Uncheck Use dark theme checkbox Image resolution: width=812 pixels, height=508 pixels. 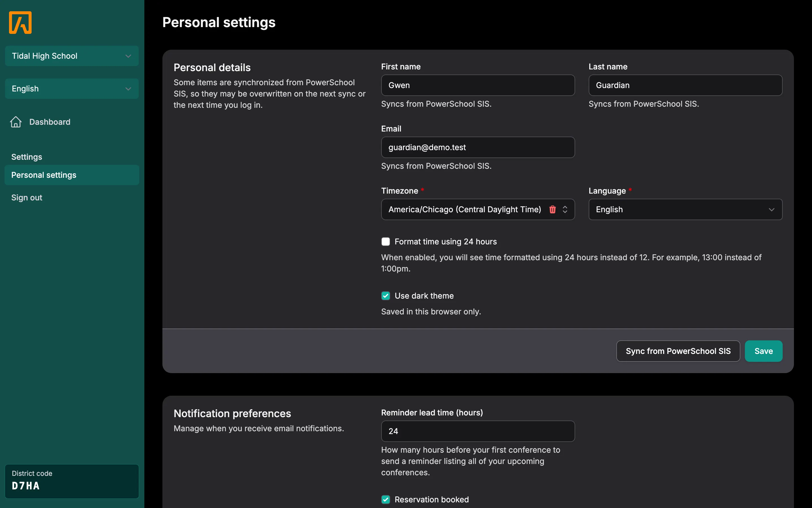(x=385, y=296)
